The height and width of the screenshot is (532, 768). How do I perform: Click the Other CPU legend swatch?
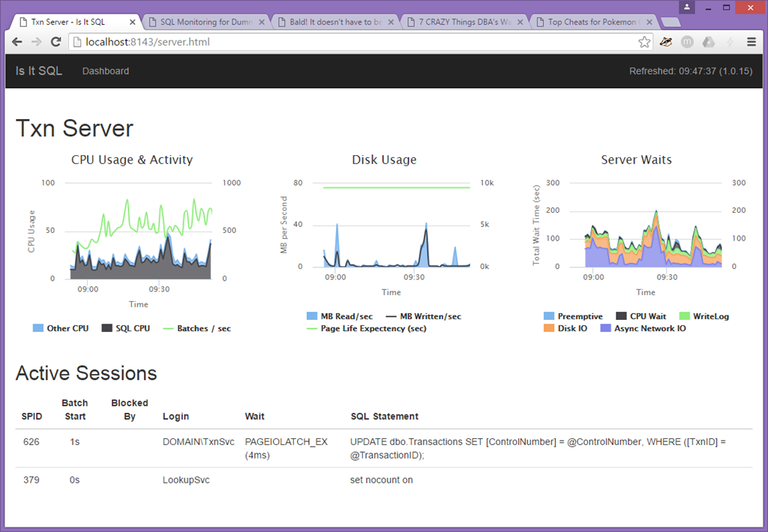click(37, 328)
